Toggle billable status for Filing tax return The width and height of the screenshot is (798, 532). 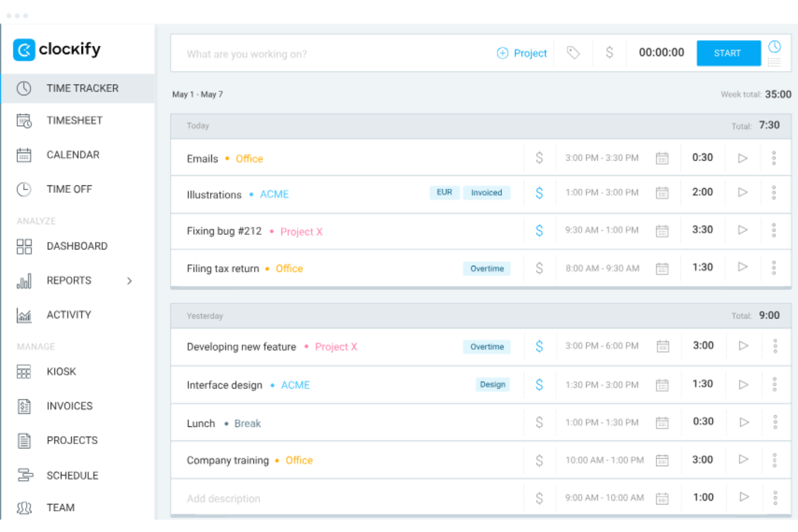[x=539, y=268]
